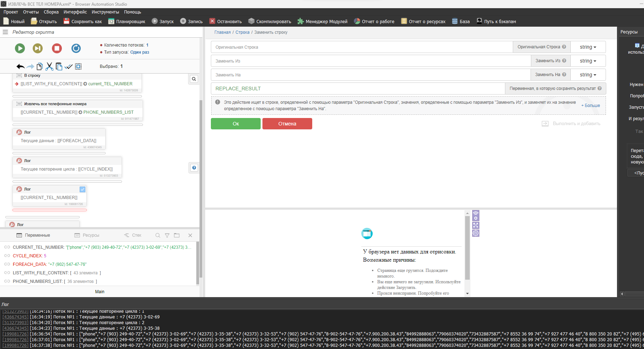Viewport: 644px width, 349px height.
Task: Click the blue restart script icon
Action: [x=76, y=48]
